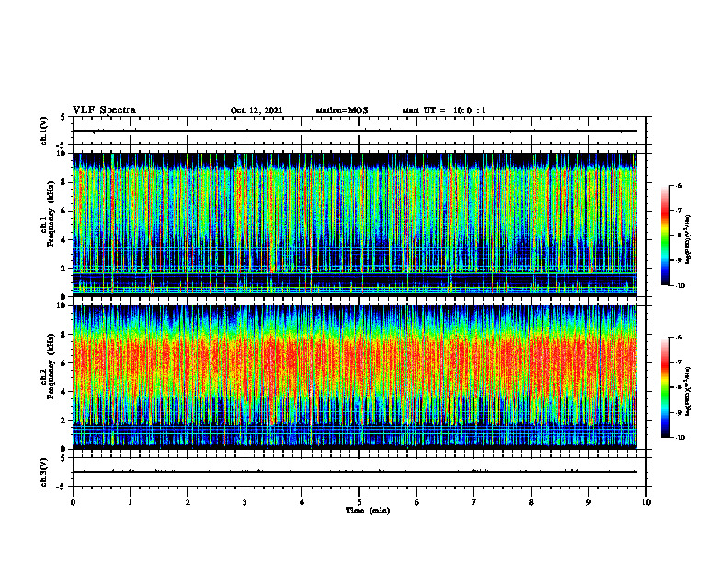Click the ch.2 frequency tick "6"
This screenshot has height=563, width=728.
[x=64, y=363]
